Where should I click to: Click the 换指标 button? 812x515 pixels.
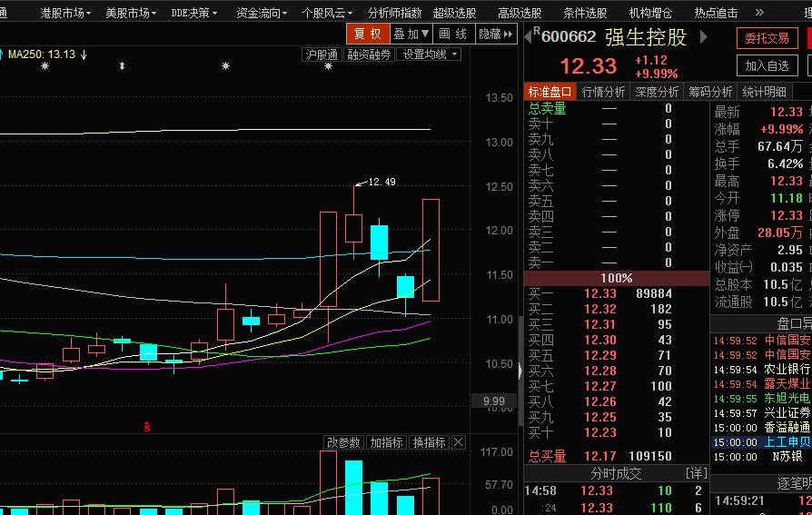coord(430,442)
